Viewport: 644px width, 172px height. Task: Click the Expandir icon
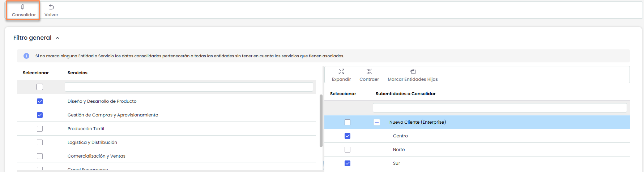(x=341, y=71)
